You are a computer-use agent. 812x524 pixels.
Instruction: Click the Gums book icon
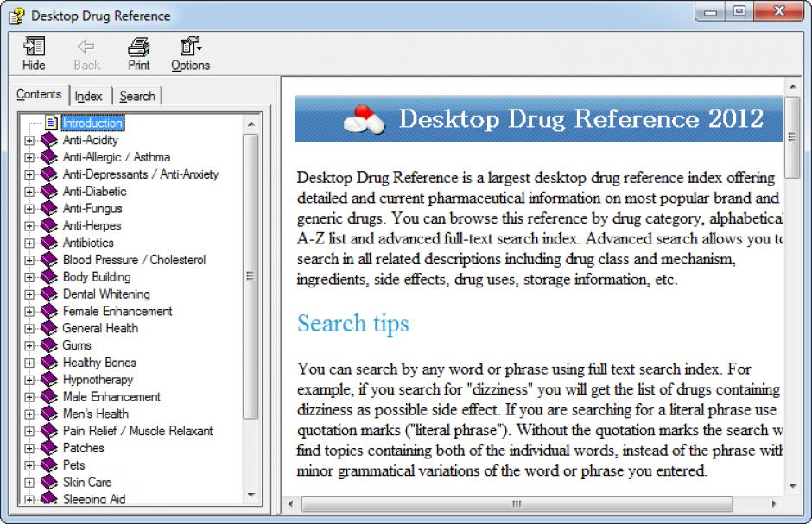[49, 344]
